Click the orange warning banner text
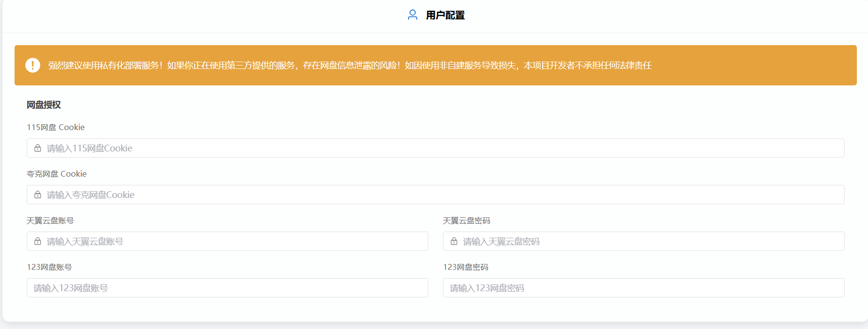The height and width of the screenshot is (329, 868). [x=349, y=66]
